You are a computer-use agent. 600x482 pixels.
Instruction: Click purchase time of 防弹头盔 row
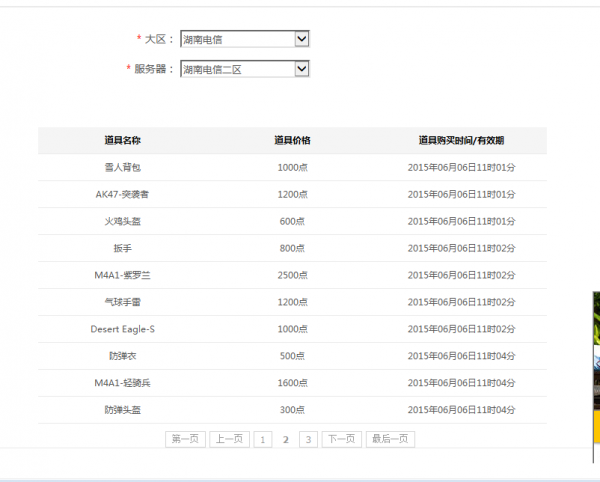[461, 410]
